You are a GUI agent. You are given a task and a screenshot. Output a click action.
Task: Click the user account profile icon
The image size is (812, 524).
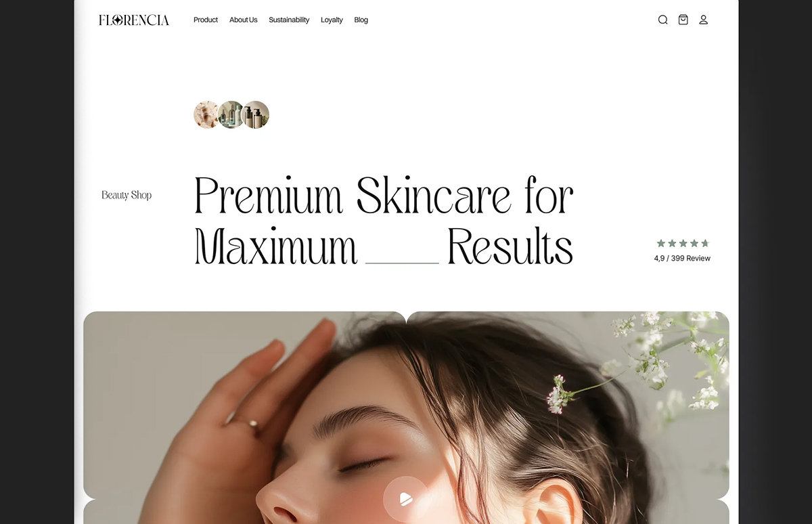point(704,20)
